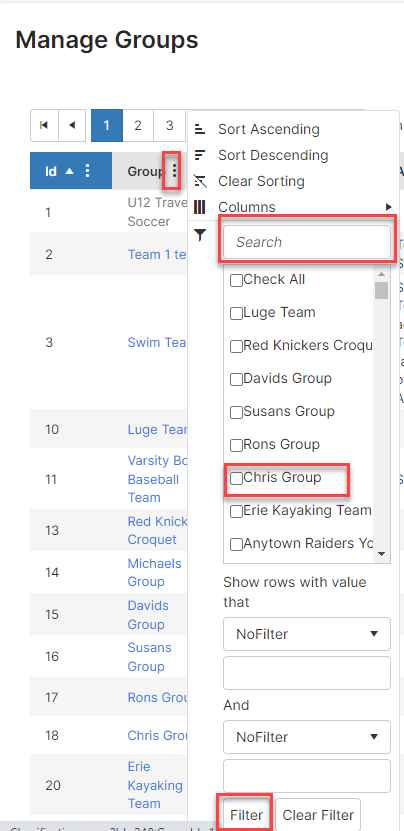Go to previous page arrow icon
Image resolution: width=404 pixels, height=831 pixels.
(x=72, y=126)
